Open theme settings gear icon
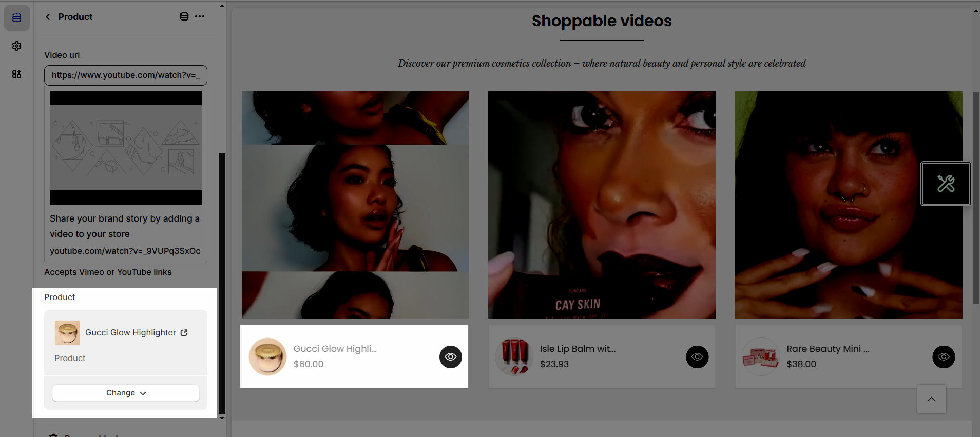Viewport: 980px width, 437px height. pos(17,46)
